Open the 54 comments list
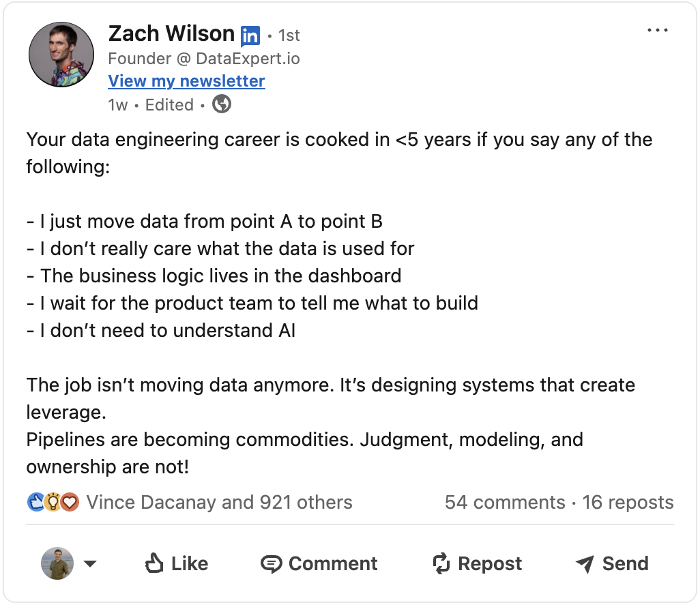Viewport: 700px width, 607px height. [x=505, y=502]
